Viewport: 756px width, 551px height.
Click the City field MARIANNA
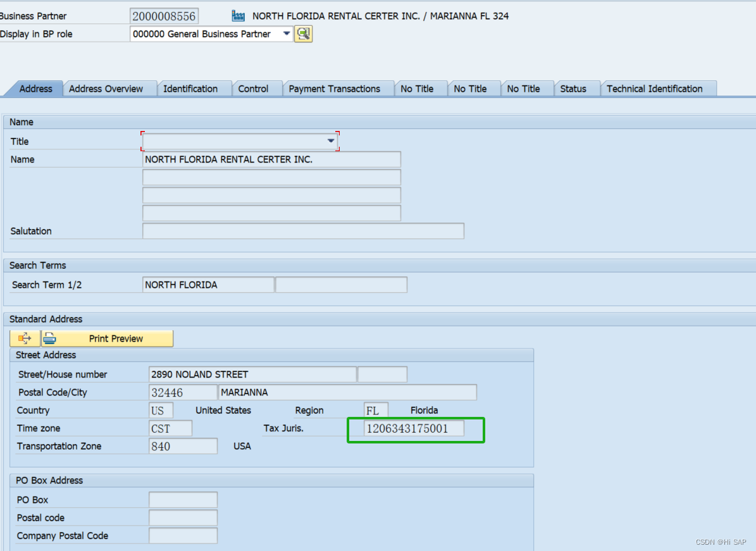(x=347, y=392)
